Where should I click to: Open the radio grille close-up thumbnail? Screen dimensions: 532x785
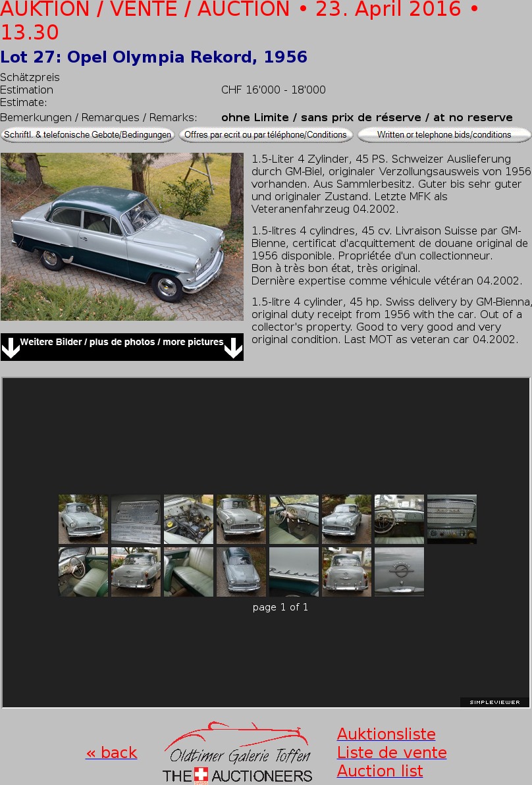click(x=452, y=519)
